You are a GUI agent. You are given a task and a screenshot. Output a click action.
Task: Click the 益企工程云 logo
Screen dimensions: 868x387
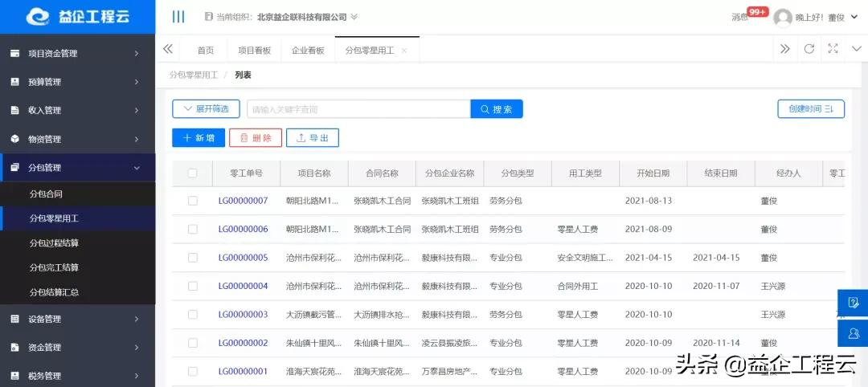pyautogui.click(x=77, y=17)
